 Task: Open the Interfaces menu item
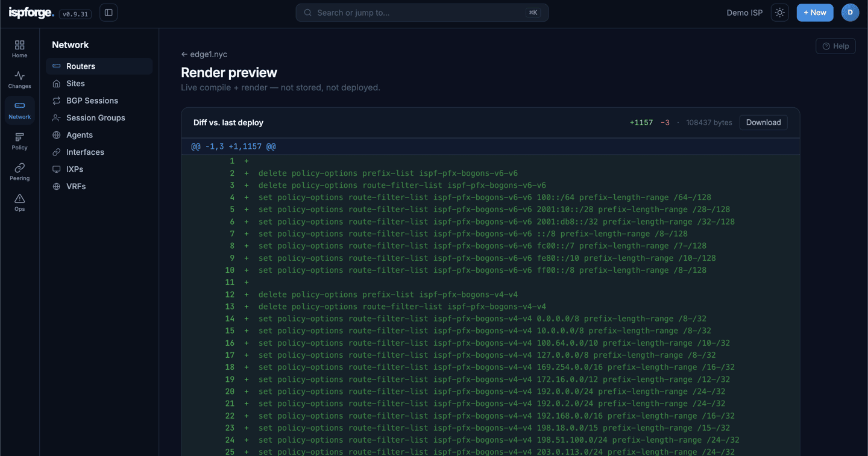(x=99, y=152)
